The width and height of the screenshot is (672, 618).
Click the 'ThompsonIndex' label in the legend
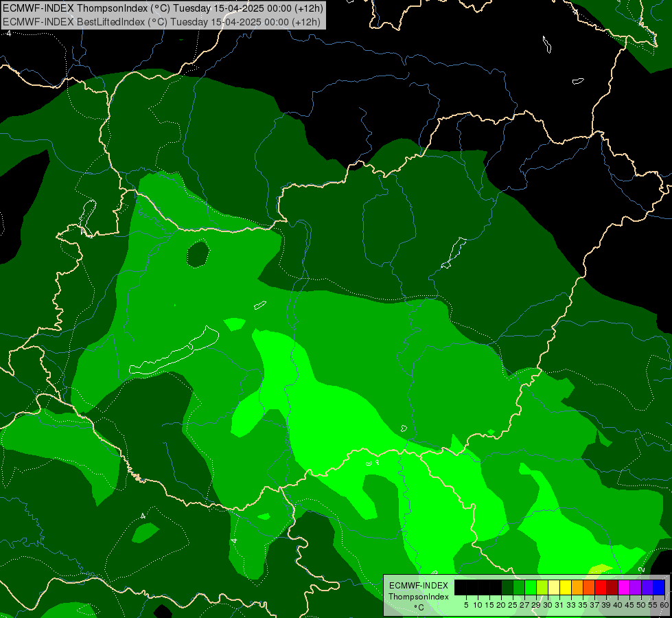click(419, 597)
